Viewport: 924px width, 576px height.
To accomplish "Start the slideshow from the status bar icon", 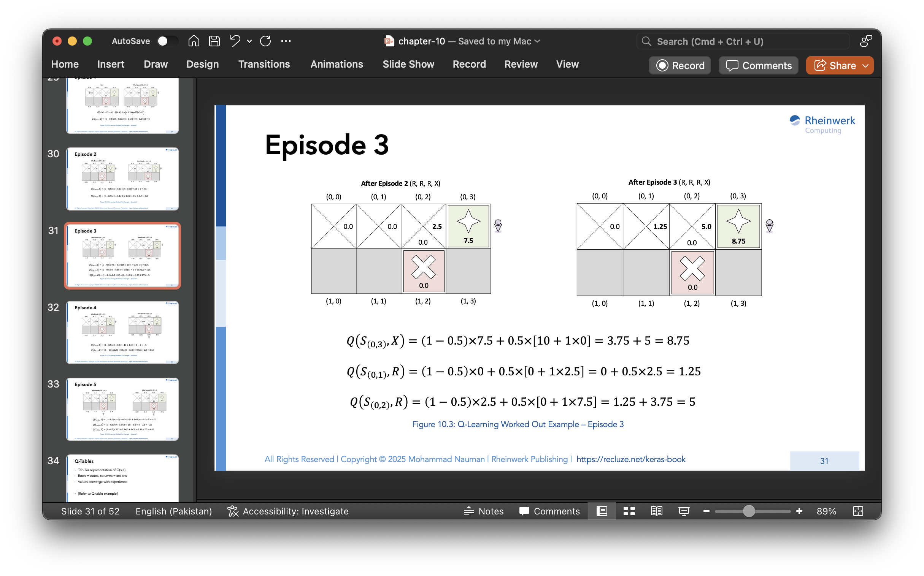I will [684, 511].
